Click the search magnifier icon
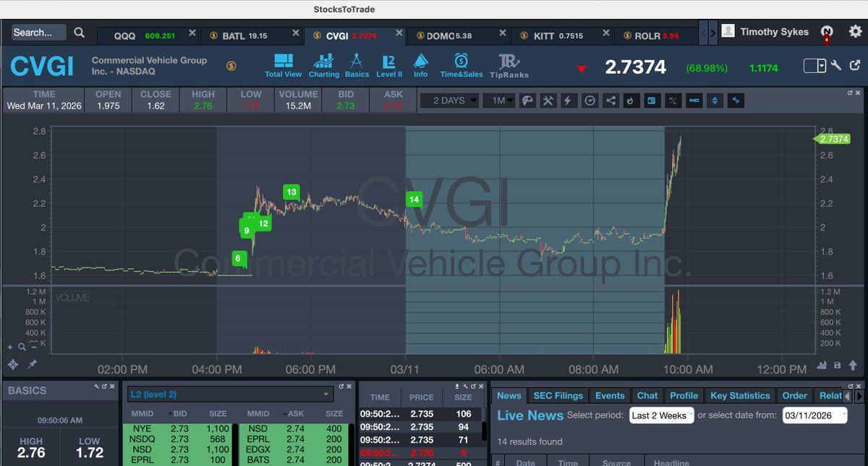 pos(80,33)
